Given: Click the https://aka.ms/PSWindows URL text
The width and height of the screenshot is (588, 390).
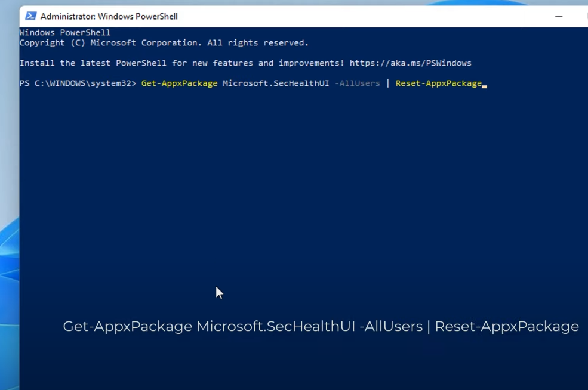Looking at the screenshot, I should (410, 63).
